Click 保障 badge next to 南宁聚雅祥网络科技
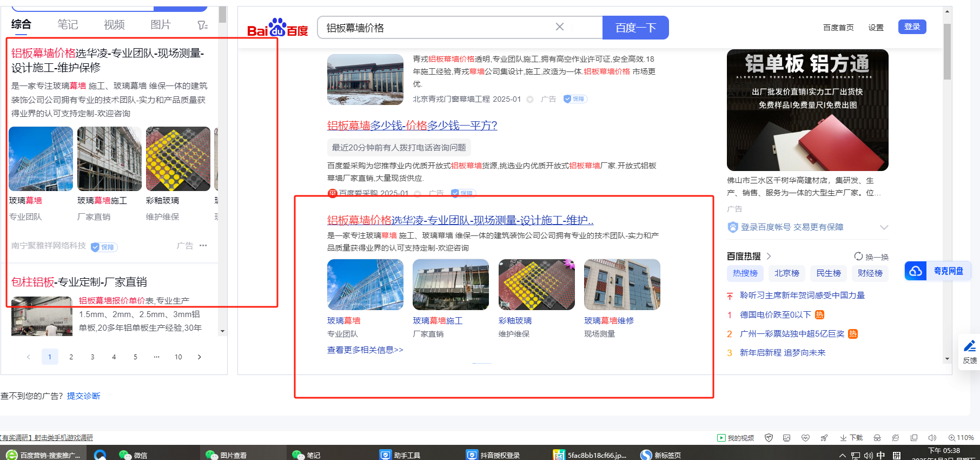 [x=104, y=247]
